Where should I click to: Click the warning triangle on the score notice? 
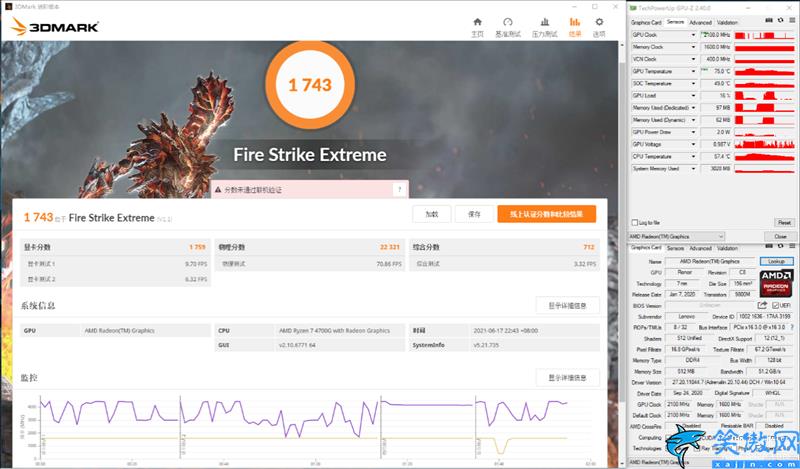tap(218, 190)
